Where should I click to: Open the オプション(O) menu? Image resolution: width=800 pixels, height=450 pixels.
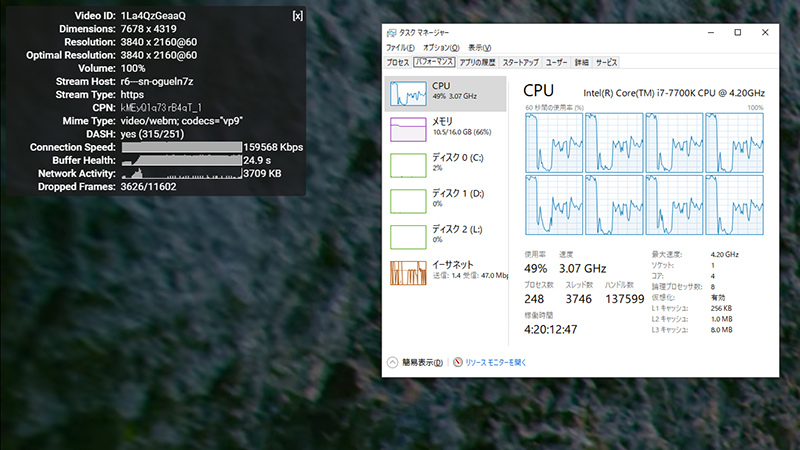click(x=441, y=47)
